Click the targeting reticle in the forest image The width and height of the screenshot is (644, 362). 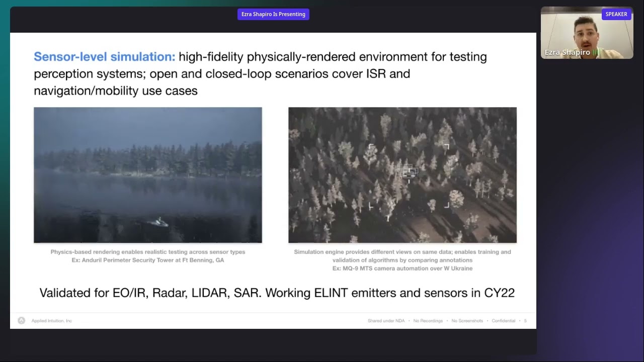tap(409, 176)
